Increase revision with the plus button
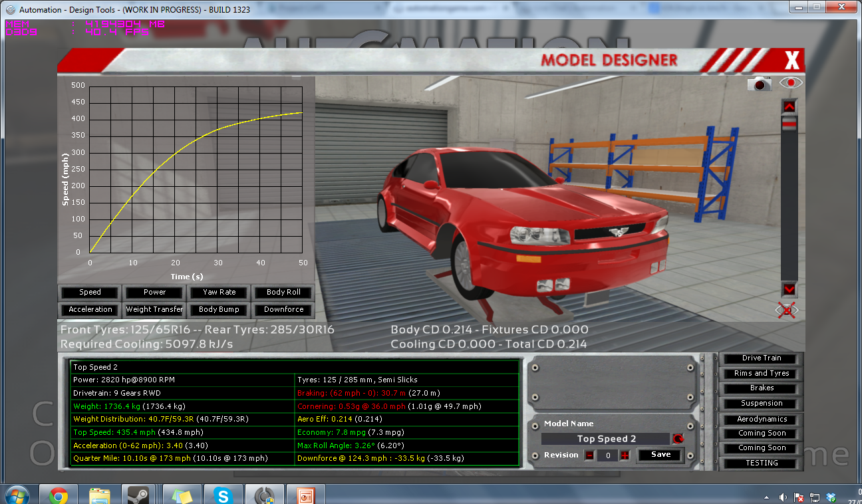This screenshot has width=862, height=504. [625, 455]
